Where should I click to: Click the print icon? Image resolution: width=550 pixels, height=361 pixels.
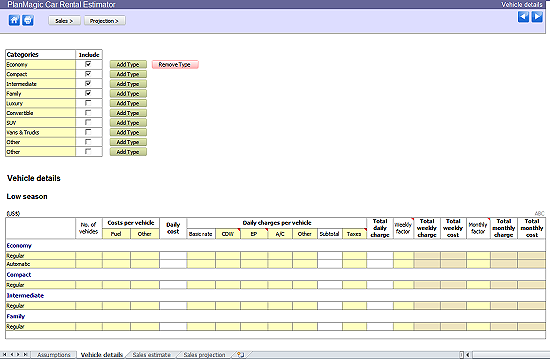point(28,20)
